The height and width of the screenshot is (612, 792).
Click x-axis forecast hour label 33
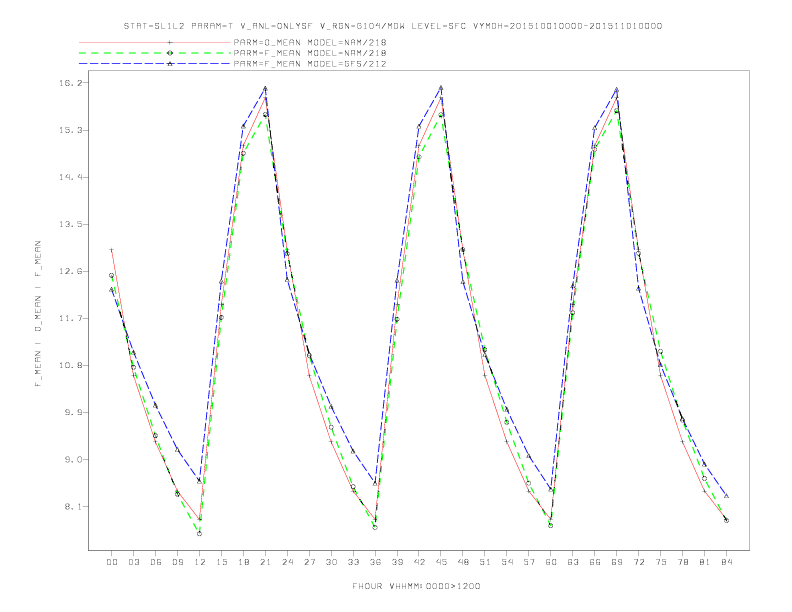[353, 562]
